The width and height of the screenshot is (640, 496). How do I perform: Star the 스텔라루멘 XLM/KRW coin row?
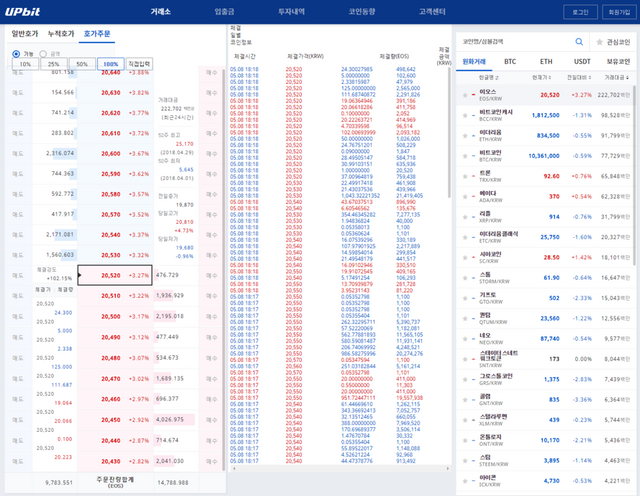click(465, 420)
